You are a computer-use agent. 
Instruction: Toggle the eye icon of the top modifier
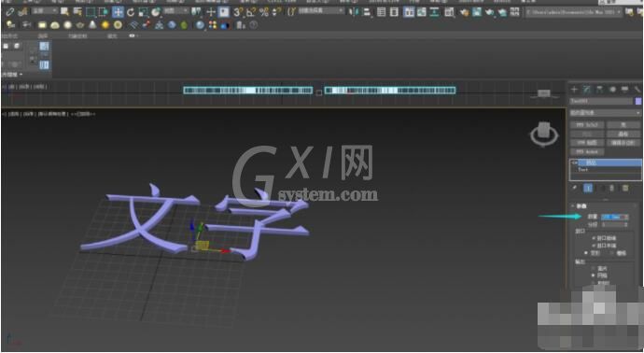(x=574, y=162)
